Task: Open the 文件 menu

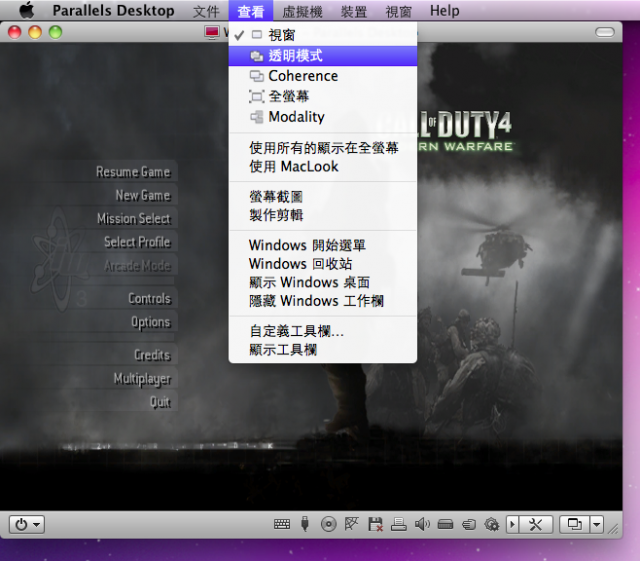Action: point(206,11)
